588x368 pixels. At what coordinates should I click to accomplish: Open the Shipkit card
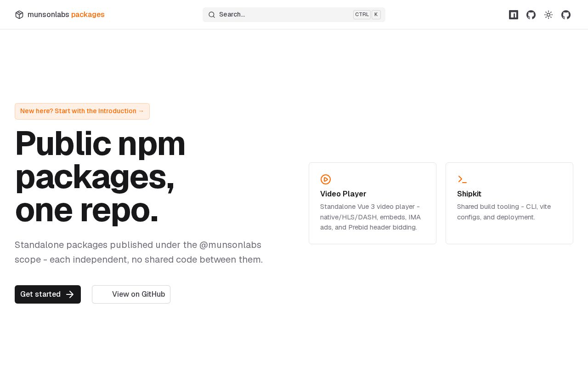(509, 203)
